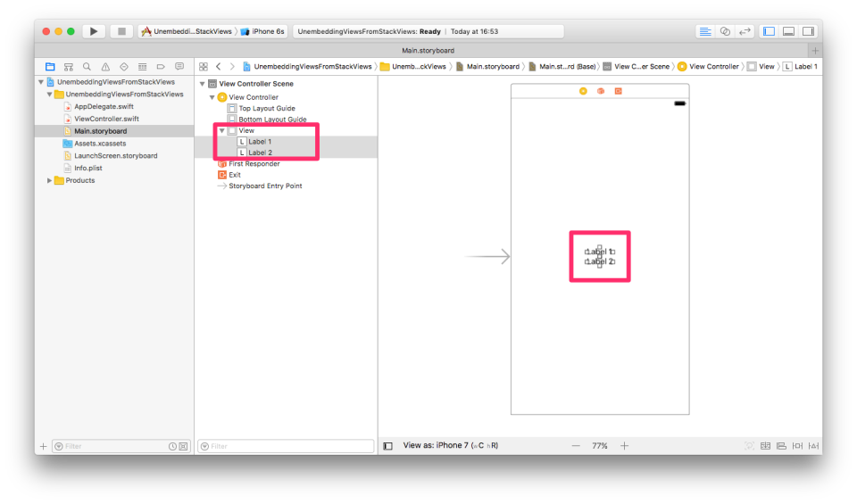Viewport: 857px width, 504px height.
Task: Collapse the UnembeddingViewsFromStackViews project root
Action: coord(41,82)
